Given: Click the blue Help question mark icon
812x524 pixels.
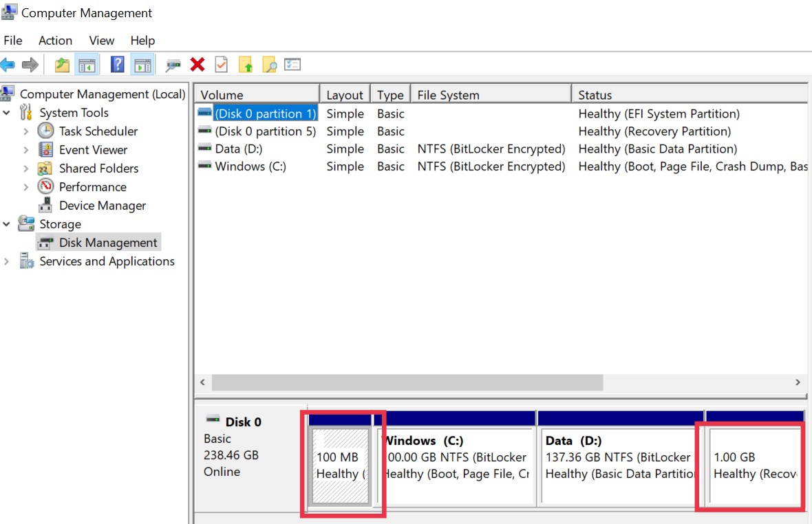Looking at the screenshot, I should coord(118,65).
